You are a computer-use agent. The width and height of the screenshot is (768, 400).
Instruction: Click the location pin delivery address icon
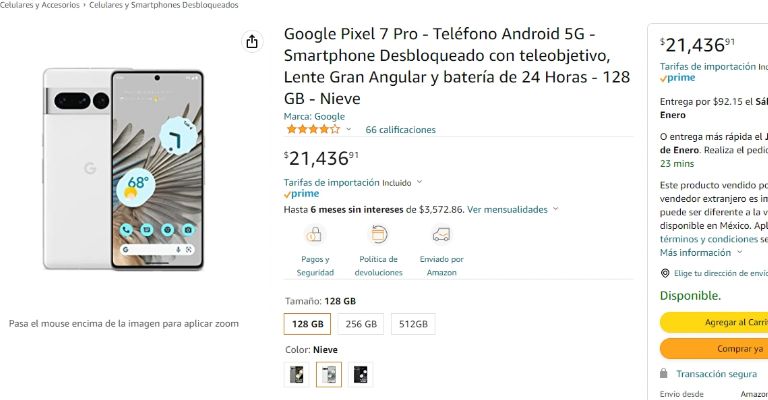point(665,273)
